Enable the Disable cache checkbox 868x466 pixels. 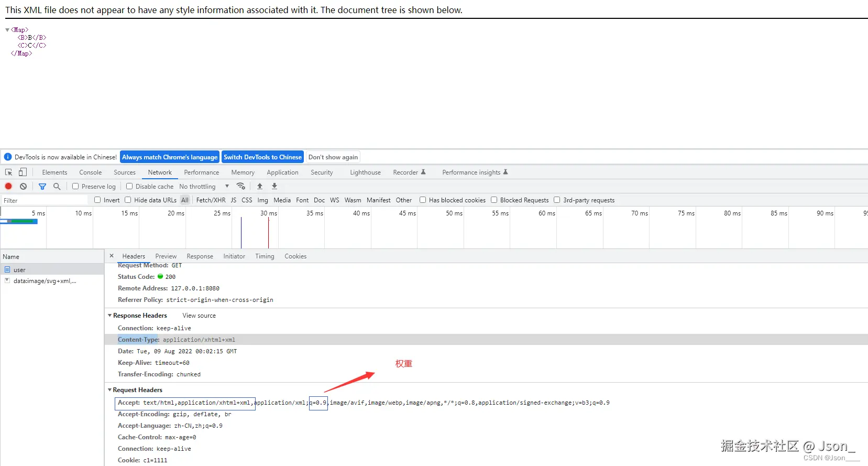click(x=129, y=186)
